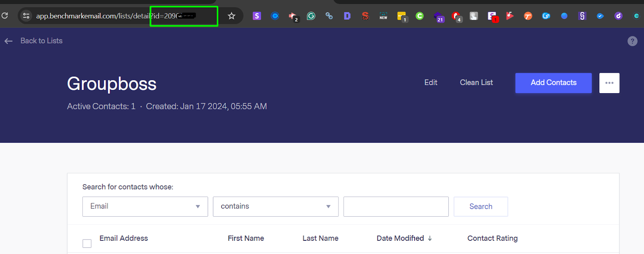The height and width of the screenshot is (254, 644).
Task: Open the NEW labeled extension icon
Action: click(x=383, y=16)
